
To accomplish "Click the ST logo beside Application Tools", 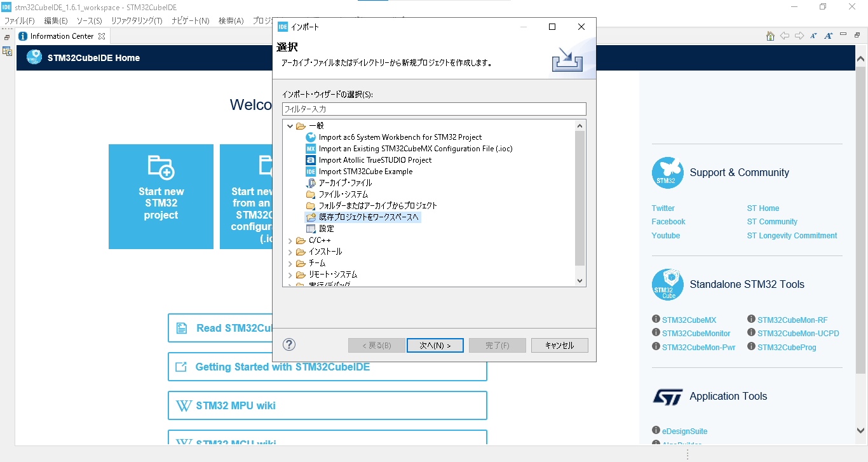I will [667, 397].
